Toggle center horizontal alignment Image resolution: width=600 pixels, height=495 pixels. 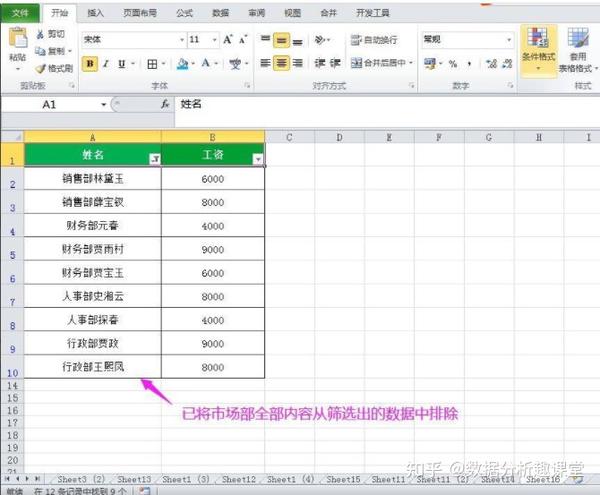click(x=281, y=63)
